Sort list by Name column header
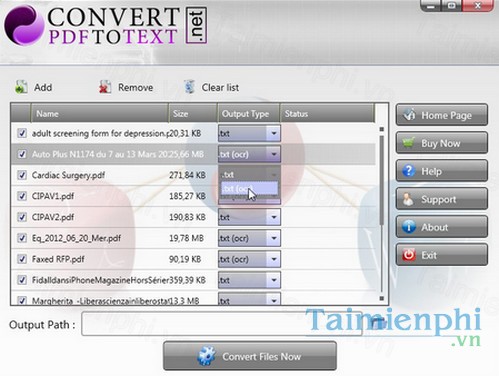499x376 pixels. click(99, 114)
